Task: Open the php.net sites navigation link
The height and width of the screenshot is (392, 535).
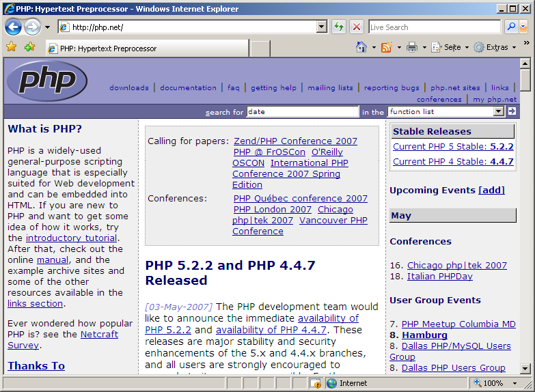Action: point(455,87)
